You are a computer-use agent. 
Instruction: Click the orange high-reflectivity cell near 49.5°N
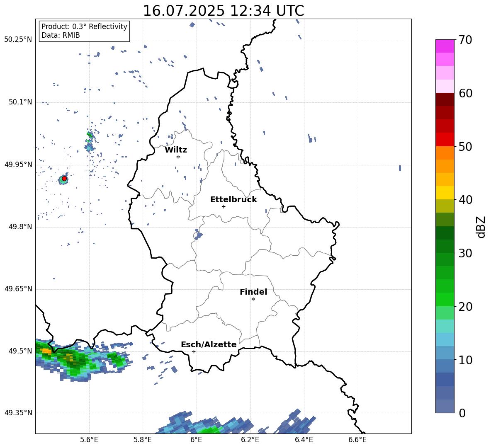[x=47, y=351]
